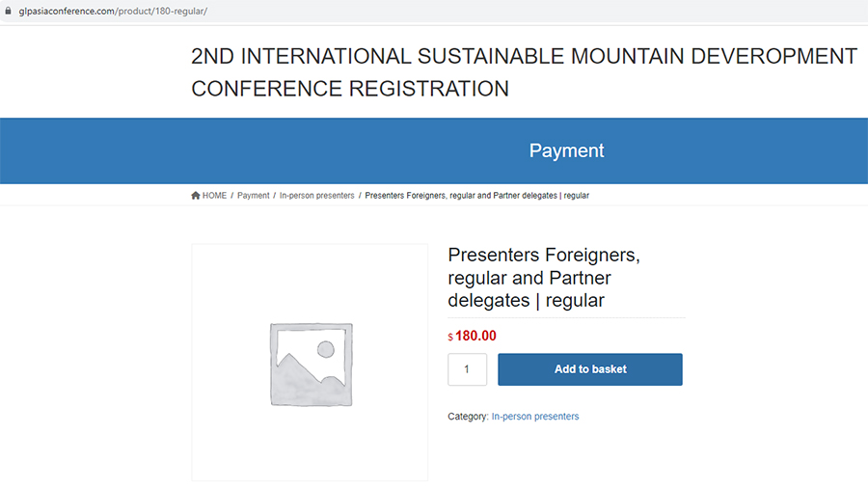Open the HOME breadcrumb link
The height and width of the screenshot is (488, 868).
click(214, 196)
